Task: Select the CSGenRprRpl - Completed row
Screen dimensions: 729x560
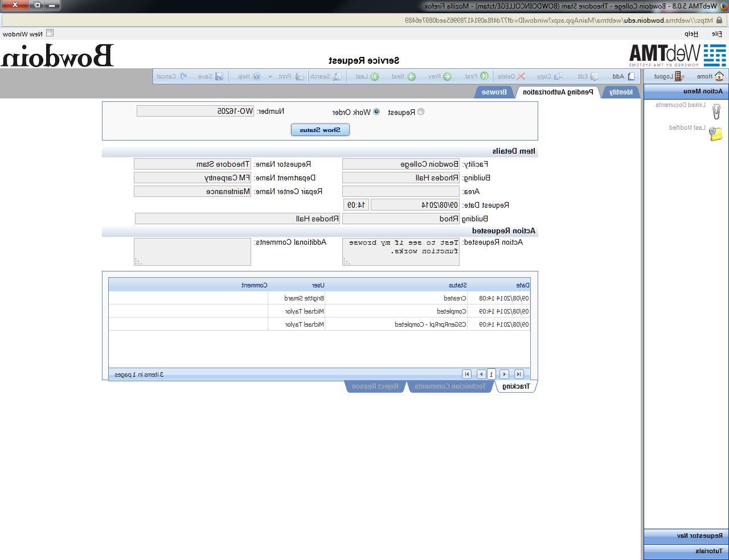Action: pyautogui.click(x=320, y=324)
